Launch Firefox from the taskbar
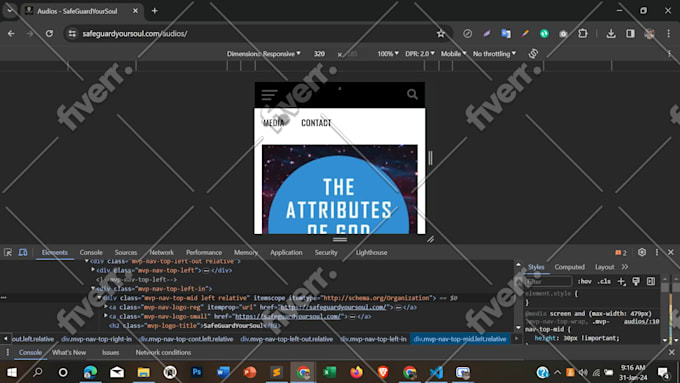 [x=356, y=372]
